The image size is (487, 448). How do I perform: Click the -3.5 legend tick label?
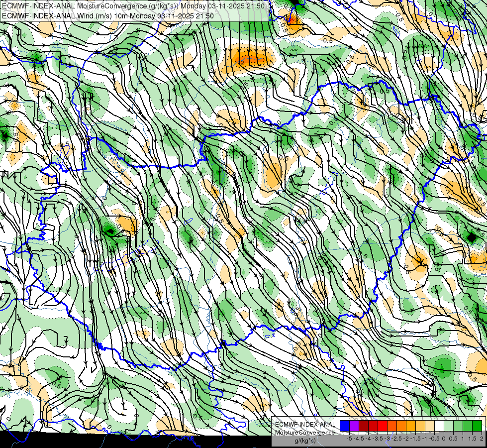pyautogui.click(x=378, y=439)
